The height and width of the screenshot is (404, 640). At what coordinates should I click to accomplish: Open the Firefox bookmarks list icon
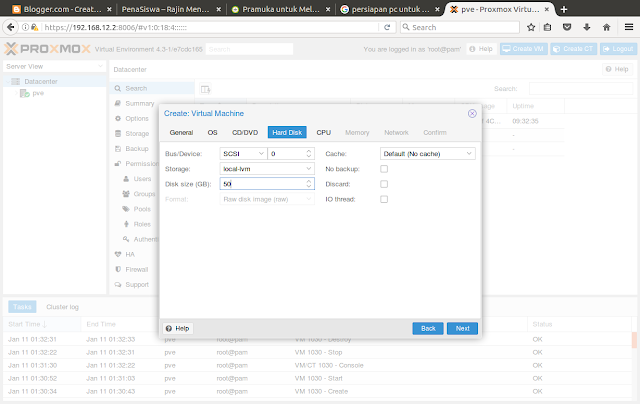(547, 27)
